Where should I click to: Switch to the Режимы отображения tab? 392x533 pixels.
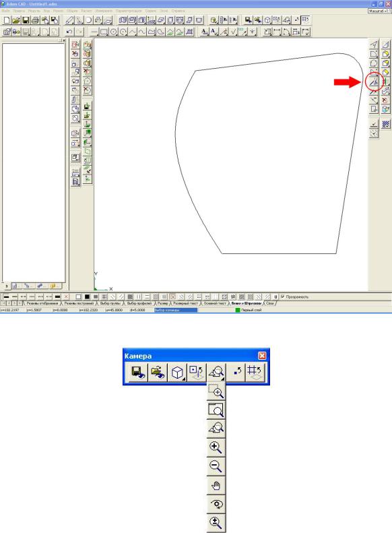click(42, 303)
